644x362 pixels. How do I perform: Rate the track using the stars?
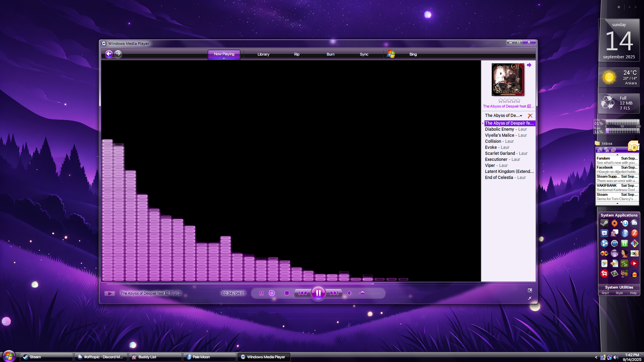(509, 100)
